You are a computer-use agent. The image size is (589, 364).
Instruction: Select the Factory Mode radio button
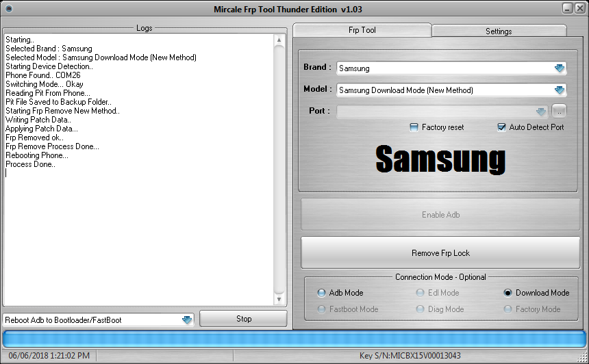click(x=507, y=309)
